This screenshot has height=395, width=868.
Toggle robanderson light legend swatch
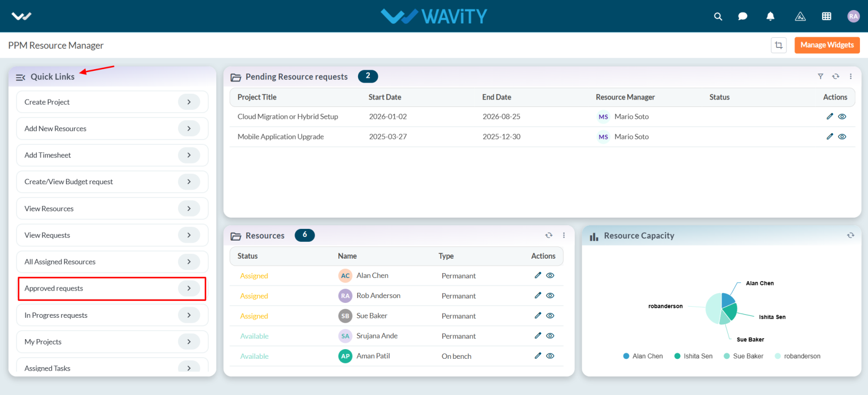tap(778, 356)
